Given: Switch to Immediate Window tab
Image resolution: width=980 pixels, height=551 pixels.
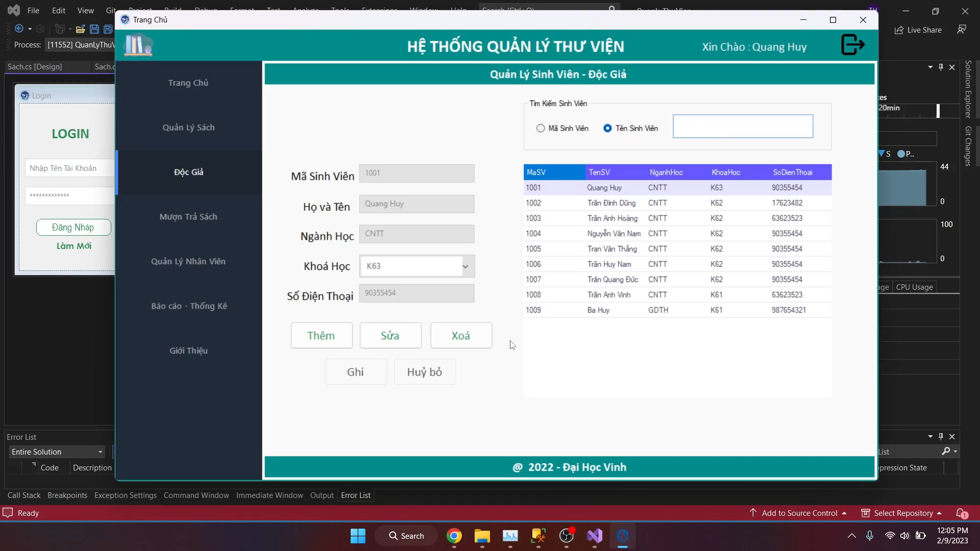Looking at the screenshot, I should (x=269, y=495).
